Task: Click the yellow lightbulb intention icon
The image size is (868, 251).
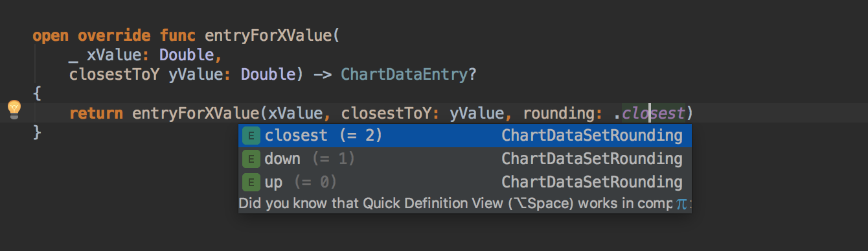Action: click(x=14, y=110)
